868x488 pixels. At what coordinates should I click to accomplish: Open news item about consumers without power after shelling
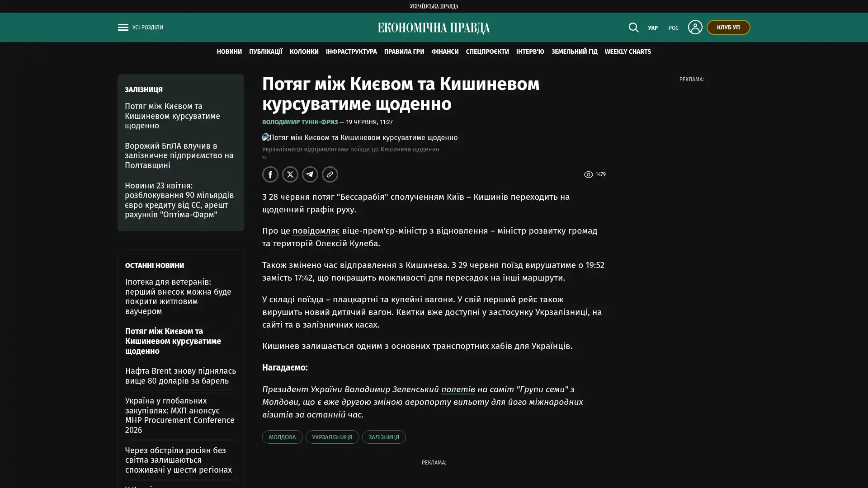179,460
